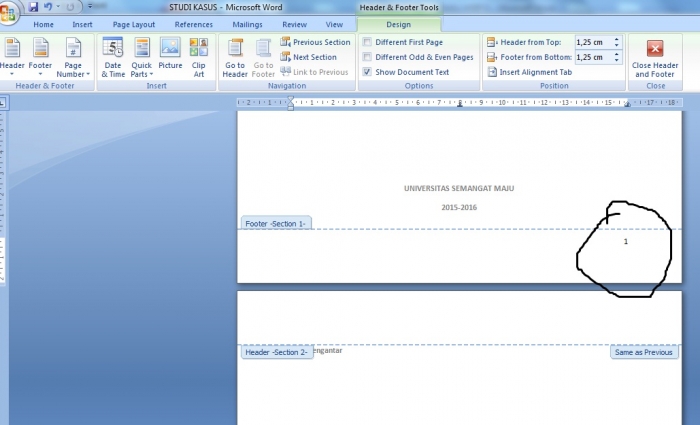700x425 pixels.
Task: Click the Save icon in quick access toolbar
Action: click(33, 7)
